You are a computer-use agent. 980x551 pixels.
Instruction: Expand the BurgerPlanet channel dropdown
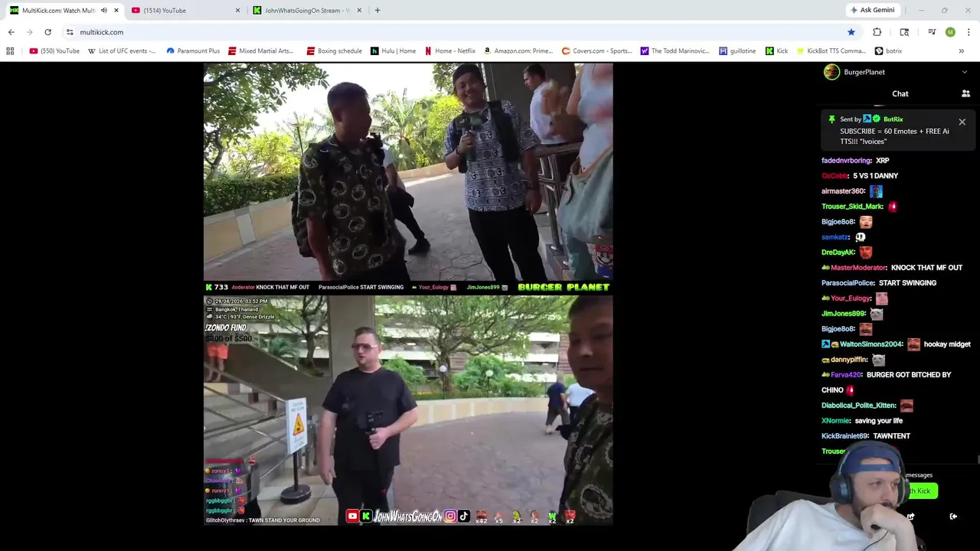(964, 72)
